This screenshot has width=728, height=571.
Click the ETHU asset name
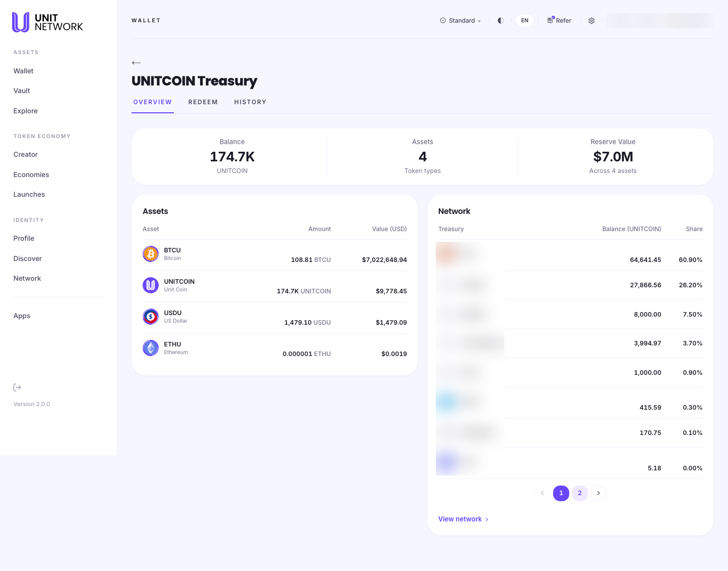pos(173,344)
